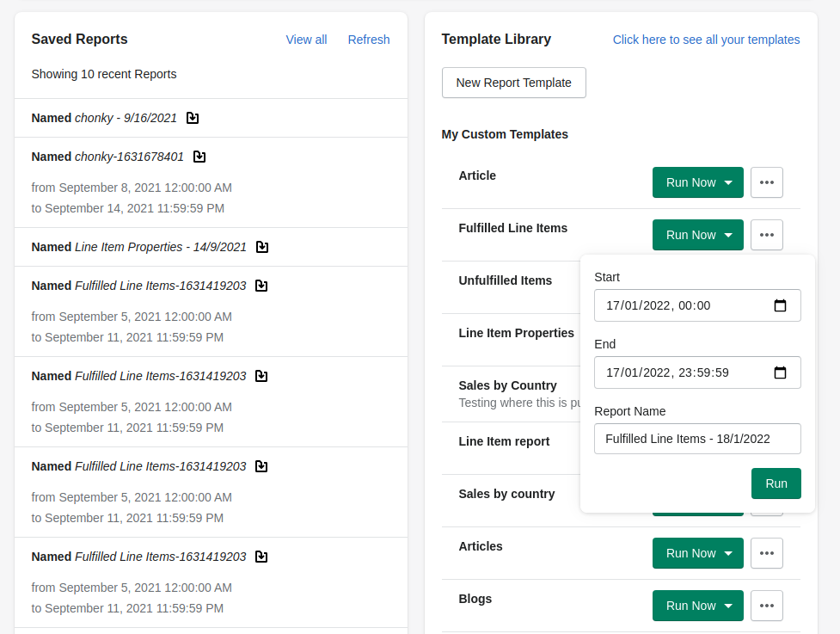Expand the Run Now dropdown for Fulfilled Line Items
The width and height of the screenshot is (840, 634).
pos(729,235)
